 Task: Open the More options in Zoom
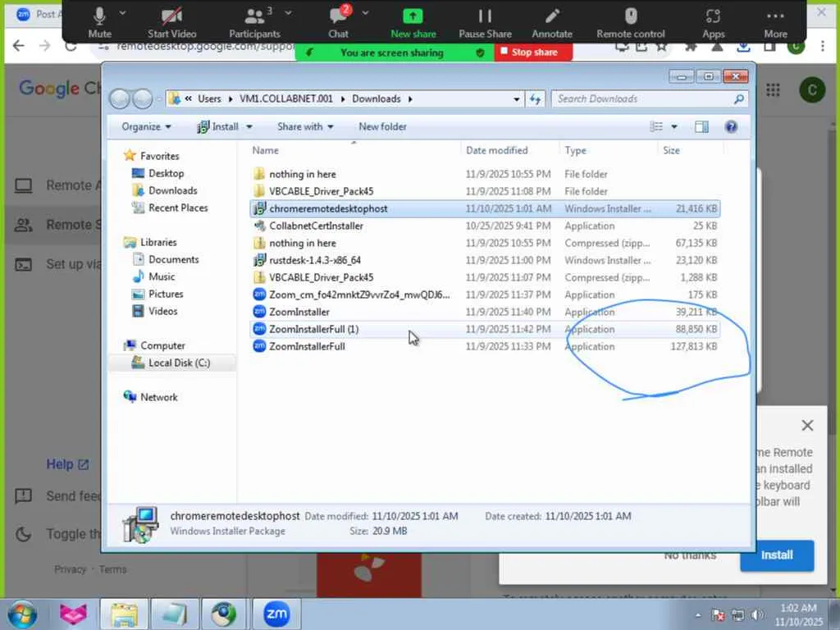(775, 23)
